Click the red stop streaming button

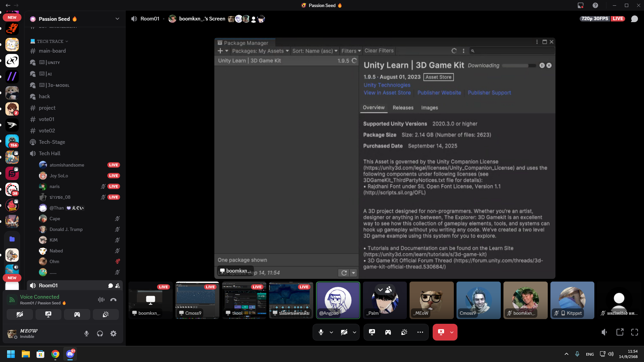[441, 332]
